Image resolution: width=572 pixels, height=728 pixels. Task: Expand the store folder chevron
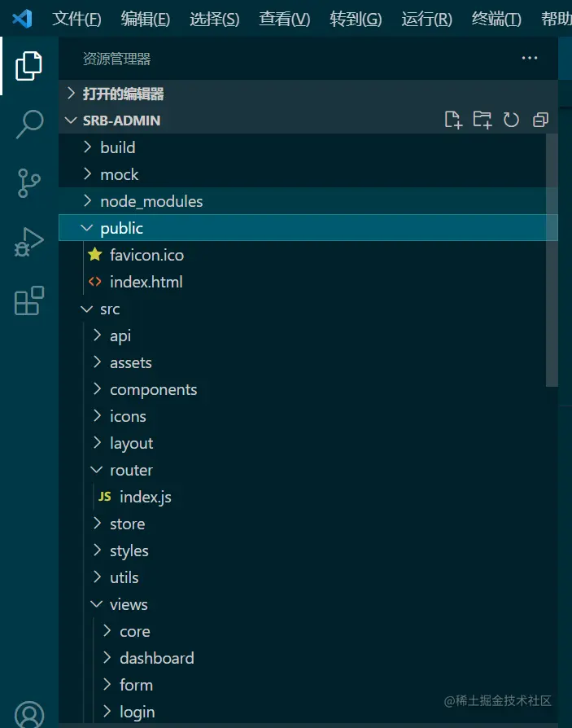97,524
